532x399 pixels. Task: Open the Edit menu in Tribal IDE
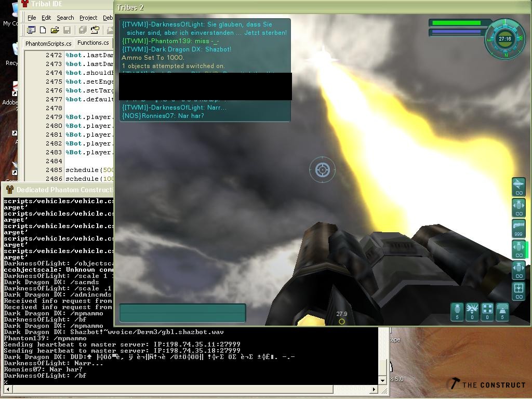(46, 18)
